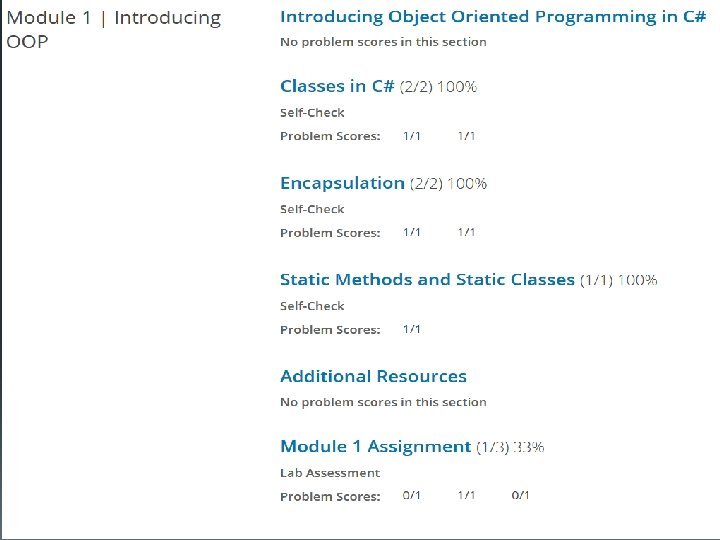Click the (2/2) 100% score beside Encapsulation
Image resolution: width=720 pixels, height=540 pixels.
tap(448, 184)
